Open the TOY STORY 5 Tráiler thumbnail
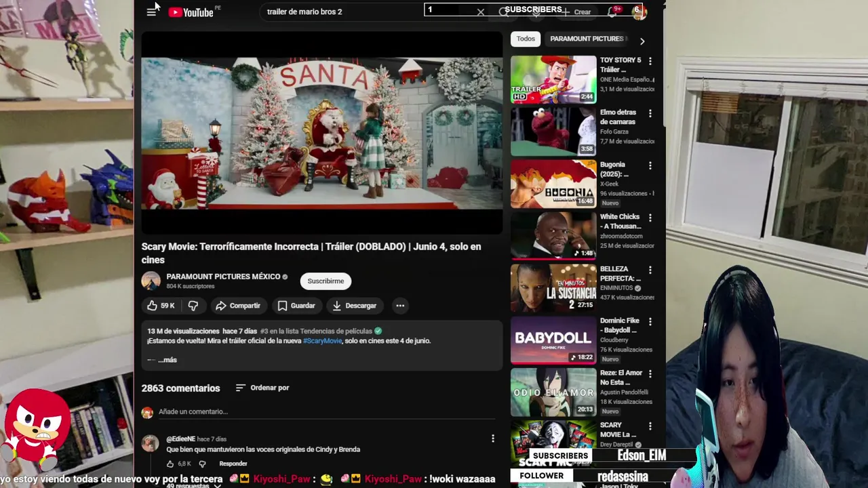 pyautogui.click(x=553, y=79)
